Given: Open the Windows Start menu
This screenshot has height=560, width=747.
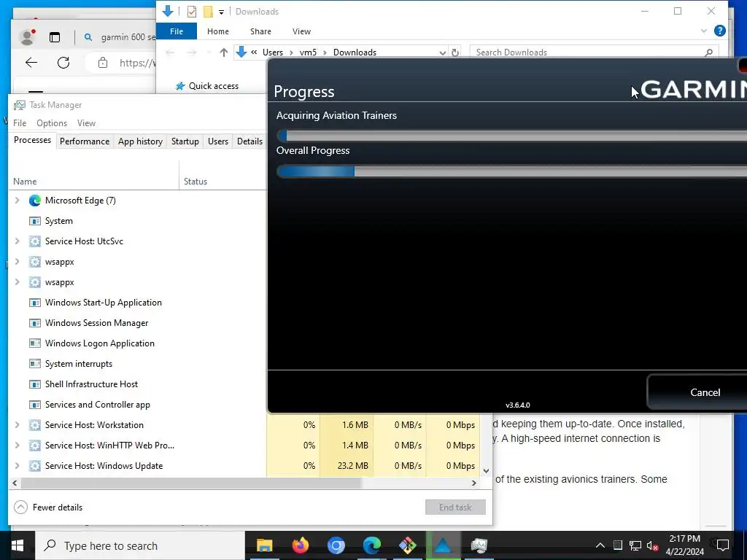Looking at the screenshot, I should click(x=18, y=545).
